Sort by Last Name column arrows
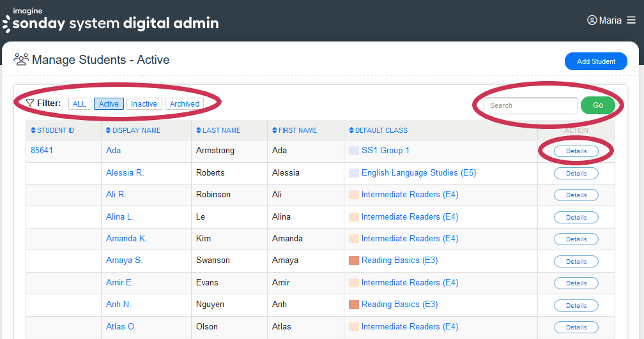The width and height of the screenshot is (644, 339). click(199, 130)
